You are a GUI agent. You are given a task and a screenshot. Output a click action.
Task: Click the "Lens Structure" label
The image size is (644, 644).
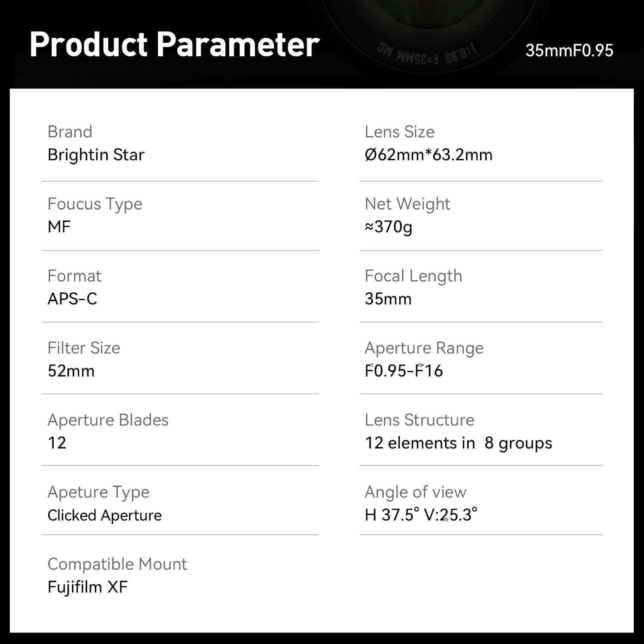(x=419, y=420)
